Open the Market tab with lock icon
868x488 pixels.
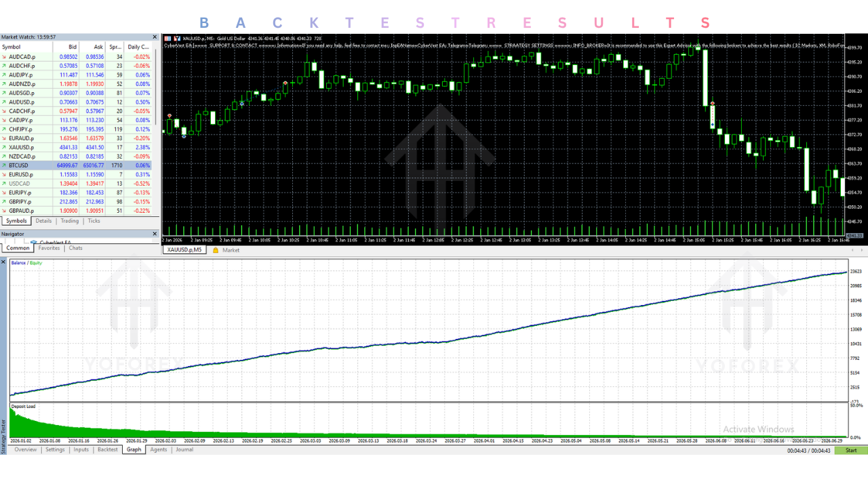click(x=226, y=250)
